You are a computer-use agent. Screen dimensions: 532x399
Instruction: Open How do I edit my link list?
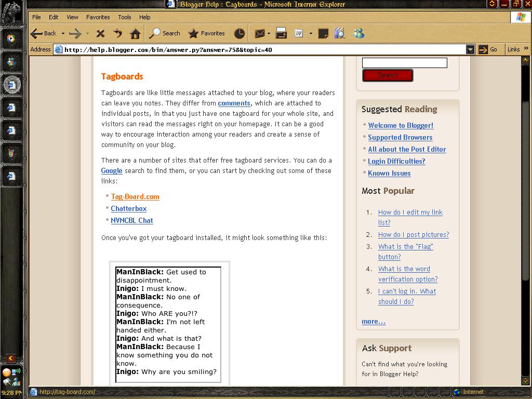(410, 217)
